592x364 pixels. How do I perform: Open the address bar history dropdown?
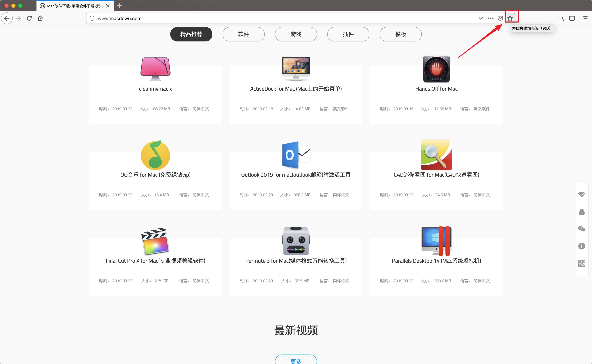[480, 18]
